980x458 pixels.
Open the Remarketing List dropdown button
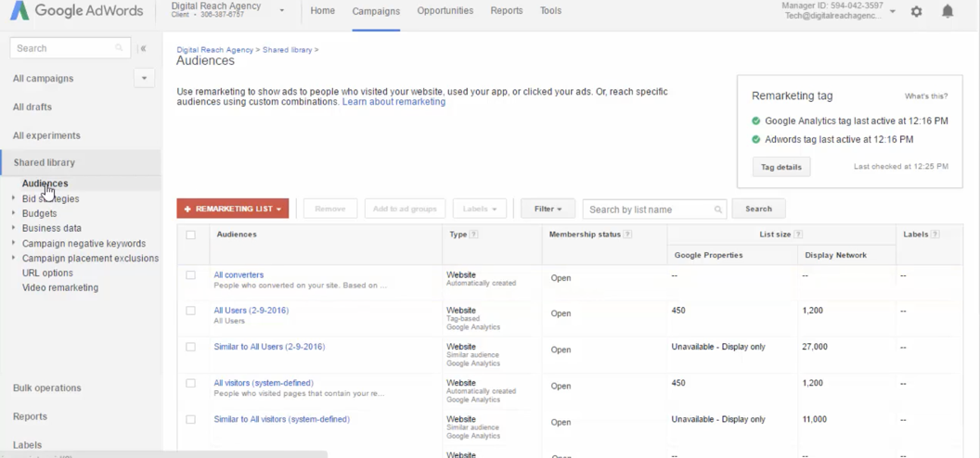[x=233, y=209]
